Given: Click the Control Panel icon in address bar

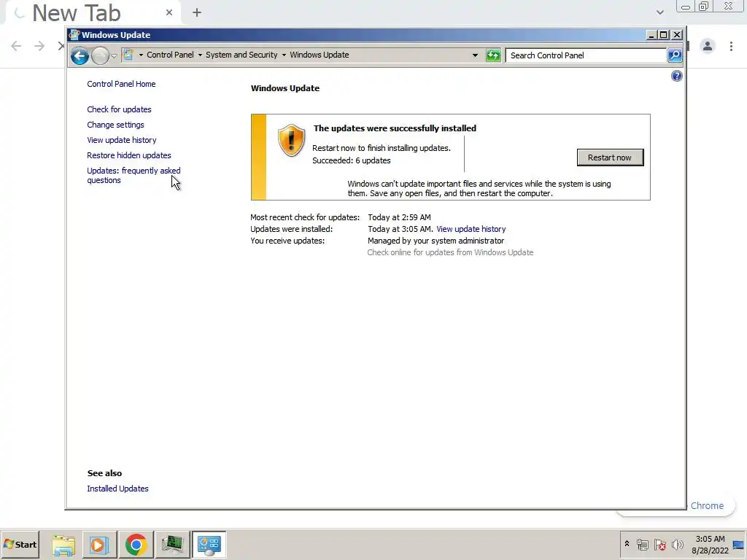Looking at the screenshot, I should coord(128,55).
